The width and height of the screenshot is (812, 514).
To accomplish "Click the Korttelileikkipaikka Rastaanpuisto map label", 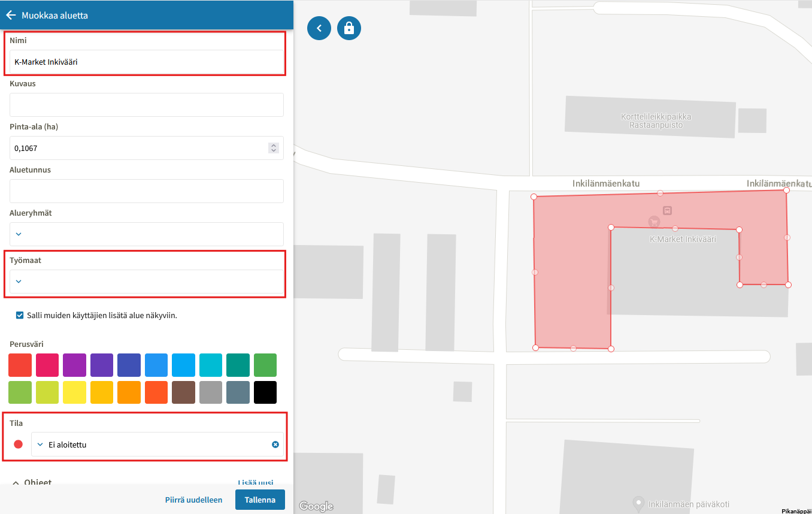I will point(656,121).
